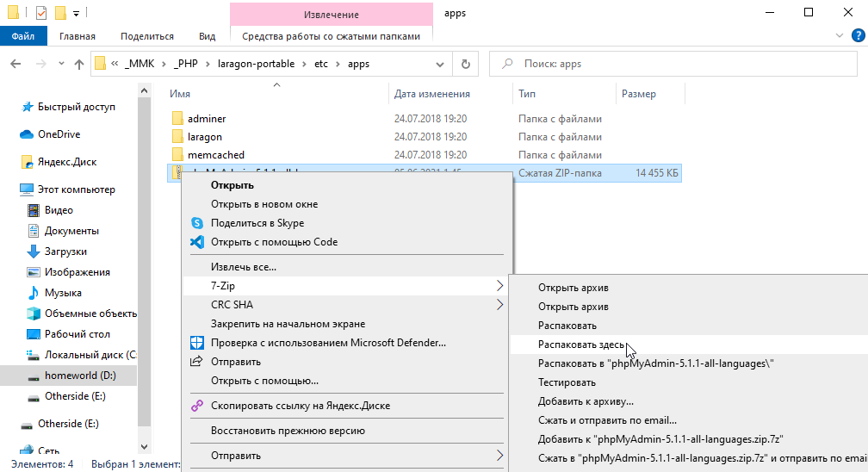The width and height of the screenshot is (868, 472).
Task: Choose 'Распаковать здесь' in 7-Zip submenu
Action: (581, 345)
